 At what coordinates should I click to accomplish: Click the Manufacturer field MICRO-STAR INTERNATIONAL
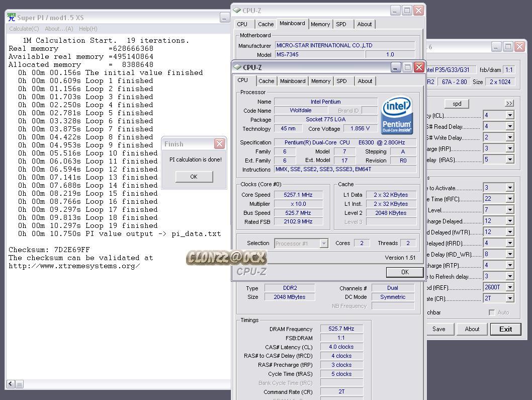tap(345, 45)
